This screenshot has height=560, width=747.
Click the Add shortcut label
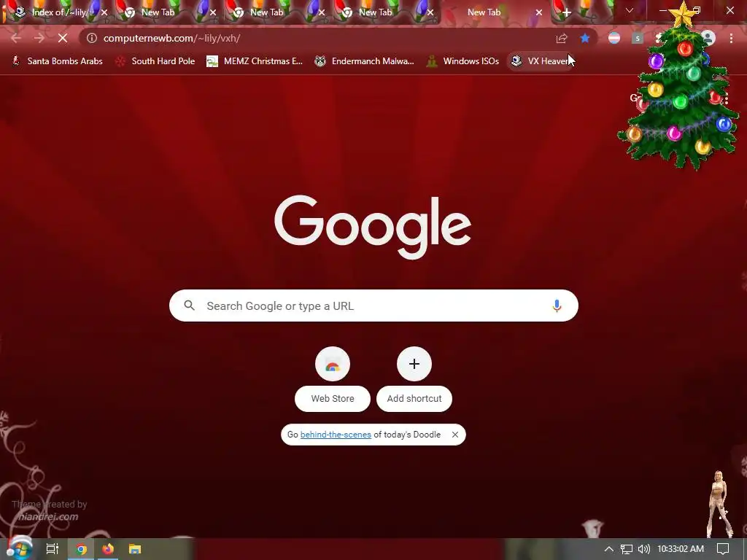click(x=414, y=399)
